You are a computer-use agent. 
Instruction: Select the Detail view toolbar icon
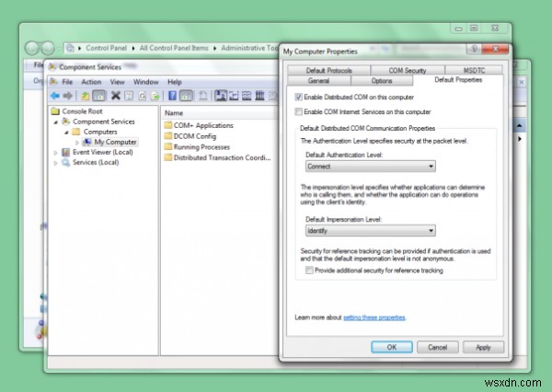(x=259, y=96)
